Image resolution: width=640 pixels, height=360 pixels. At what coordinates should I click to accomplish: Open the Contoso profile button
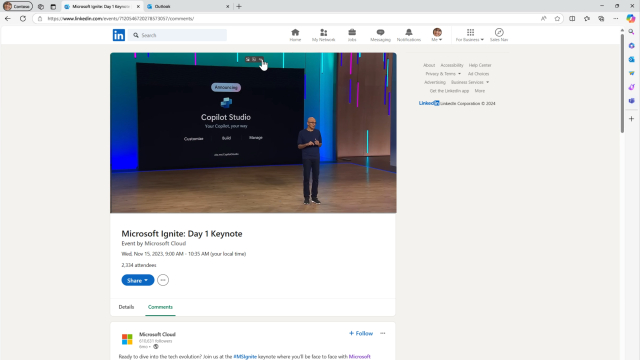(x=18, y=7)
